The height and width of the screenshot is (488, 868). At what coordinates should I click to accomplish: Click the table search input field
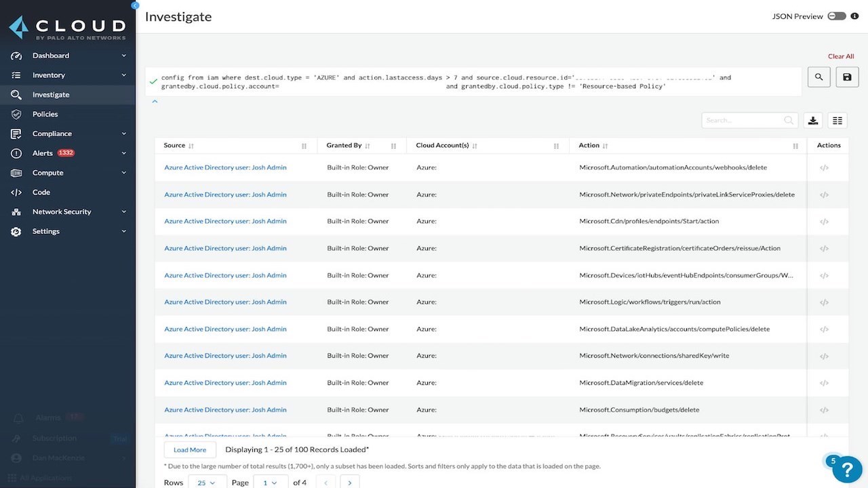[x=743, y=121]
